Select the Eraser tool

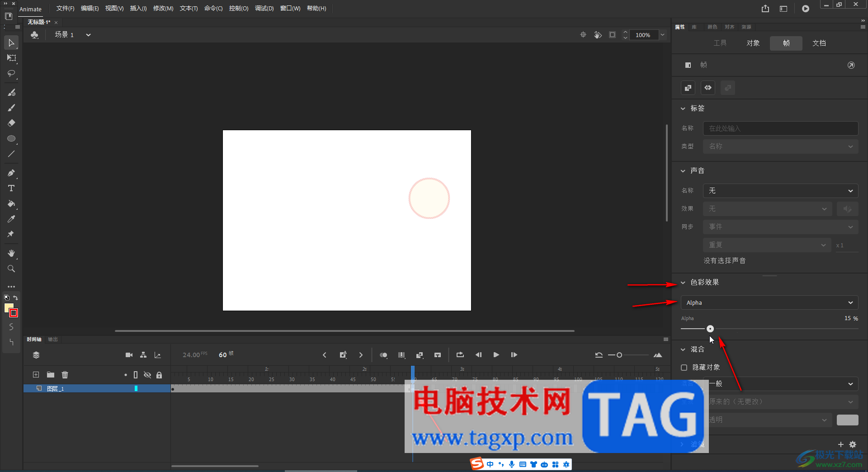click(x=11, y=123)
